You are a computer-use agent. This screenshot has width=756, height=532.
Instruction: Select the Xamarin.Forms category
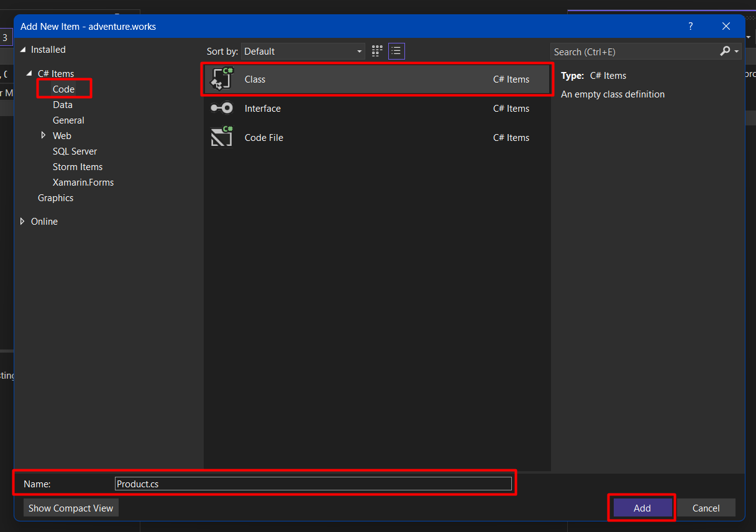pos(83,183)
